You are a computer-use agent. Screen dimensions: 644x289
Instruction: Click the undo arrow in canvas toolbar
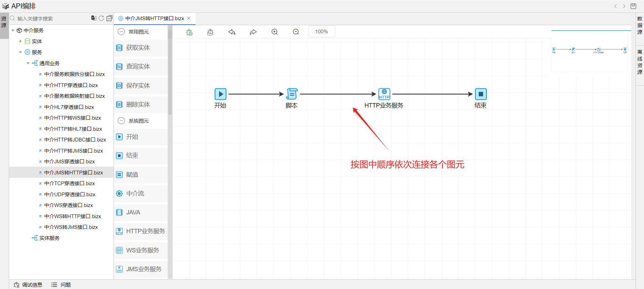pyautogui.click(x=232, y=32)
